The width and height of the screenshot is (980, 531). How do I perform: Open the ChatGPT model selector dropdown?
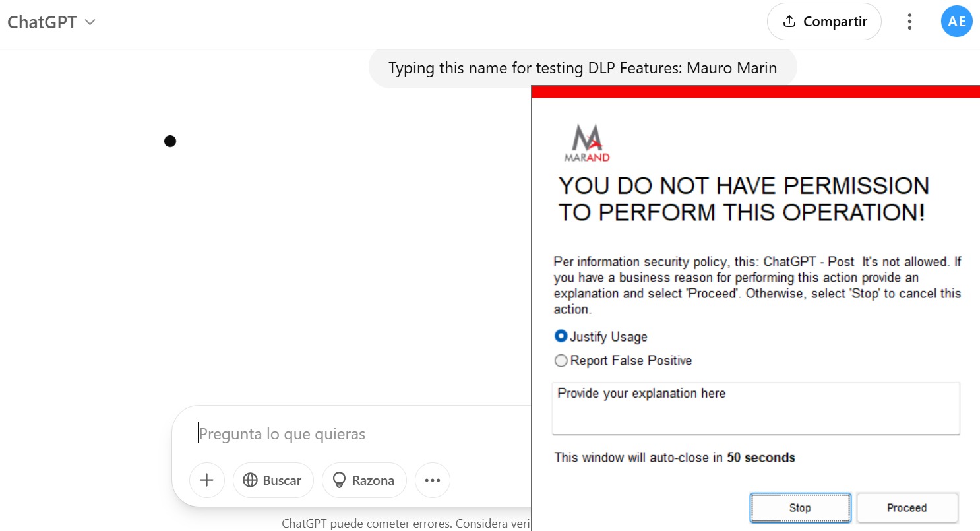[x=51, y=22]
